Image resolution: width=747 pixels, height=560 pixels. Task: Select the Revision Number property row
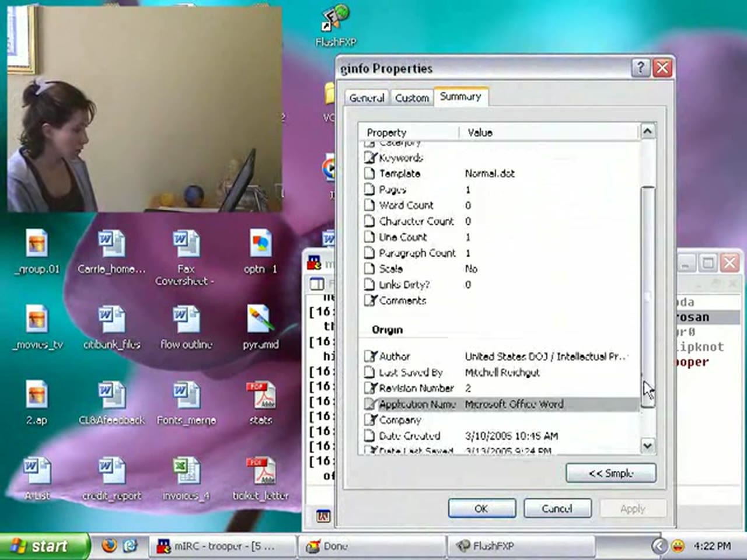tap(500, 388)
